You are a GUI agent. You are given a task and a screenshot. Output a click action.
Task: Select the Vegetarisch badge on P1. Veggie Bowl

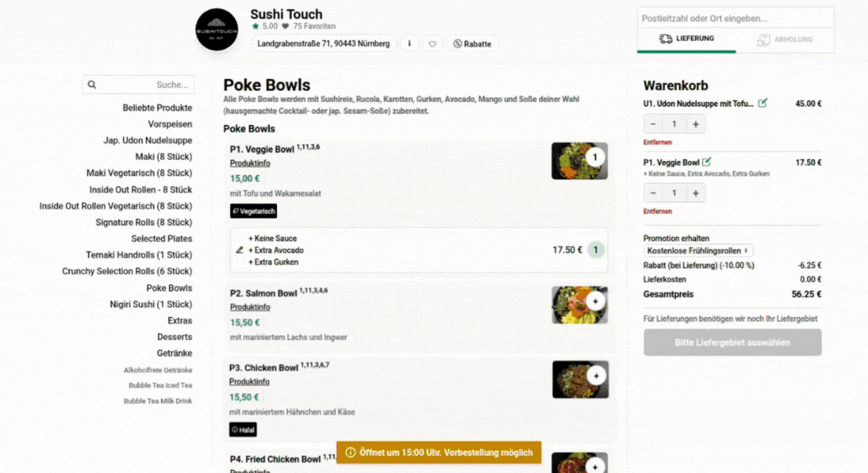(x=253, y=211)
